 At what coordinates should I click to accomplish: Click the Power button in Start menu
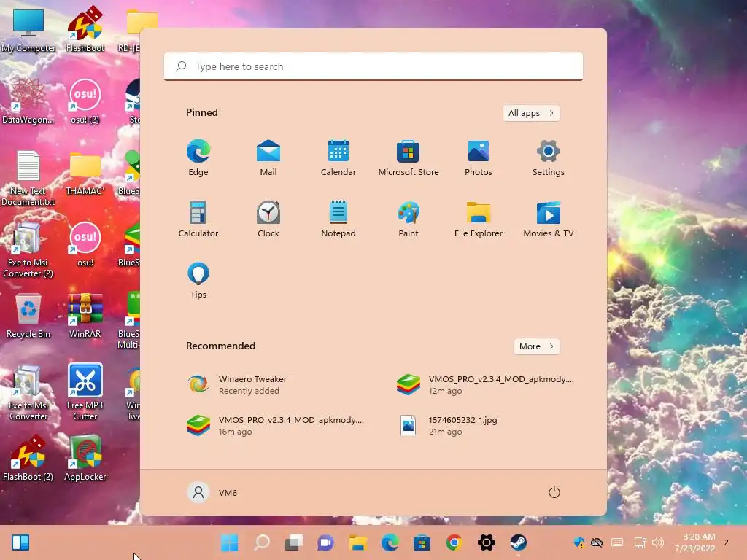[x=554, y=492]
